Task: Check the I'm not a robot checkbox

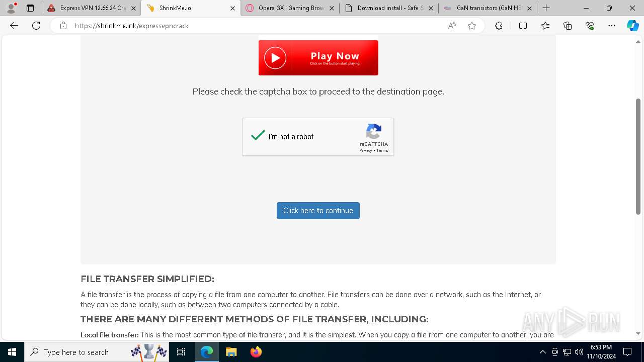Action: 258,136
